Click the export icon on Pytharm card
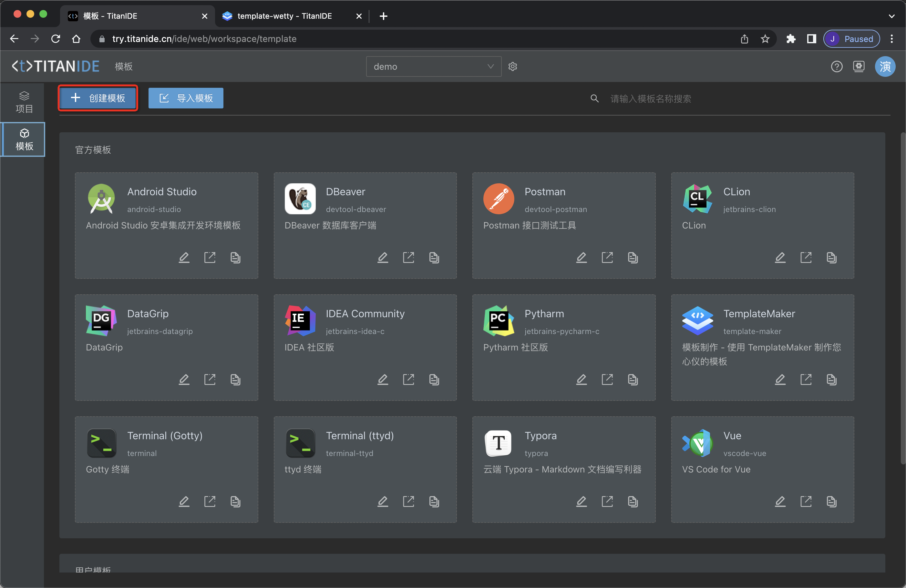The width and height of the screenshot is (906, 588). point(607,380)
